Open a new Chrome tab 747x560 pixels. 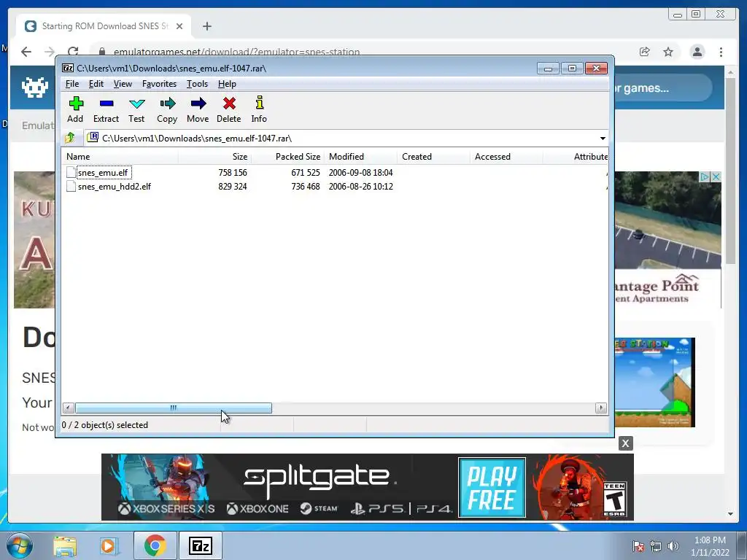206,26
